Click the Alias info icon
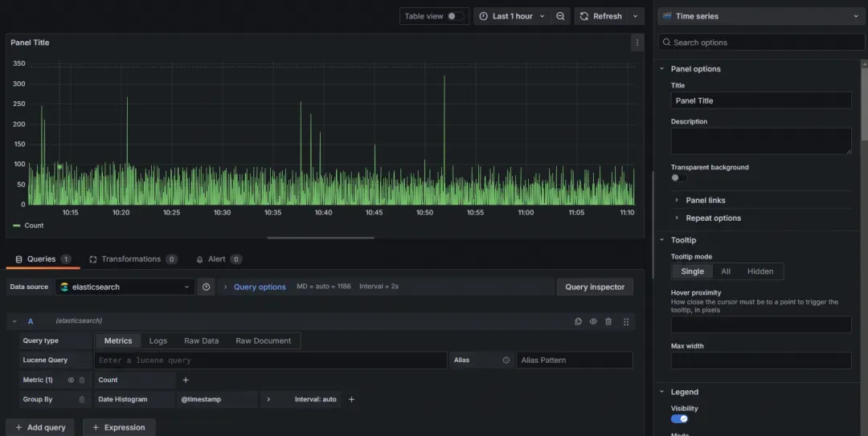Image resolution: width=868 pixels, height=436 pixels. tap(506, 361)
